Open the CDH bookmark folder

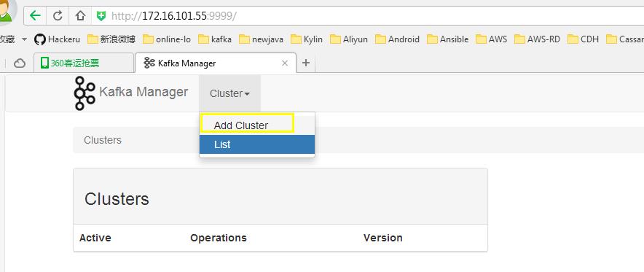583,39
